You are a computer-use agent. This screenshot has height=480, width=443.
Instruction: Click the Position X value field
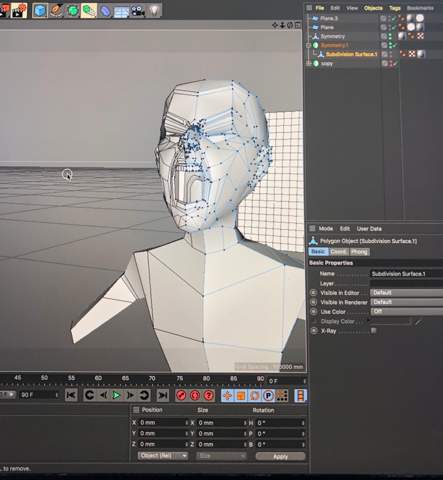163,423
